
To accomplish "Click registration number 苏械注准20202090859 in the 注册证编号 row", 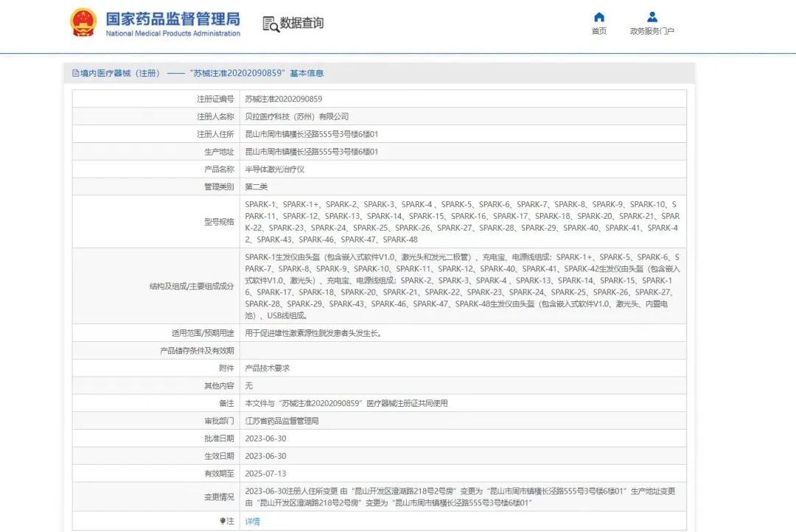I will coord(283,99).
